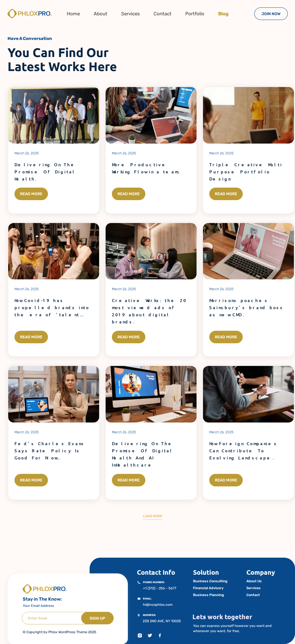Open the team cheering blackboard thumbnail
295x644 pixels.
pyautogui.click(x=54, y=115)
